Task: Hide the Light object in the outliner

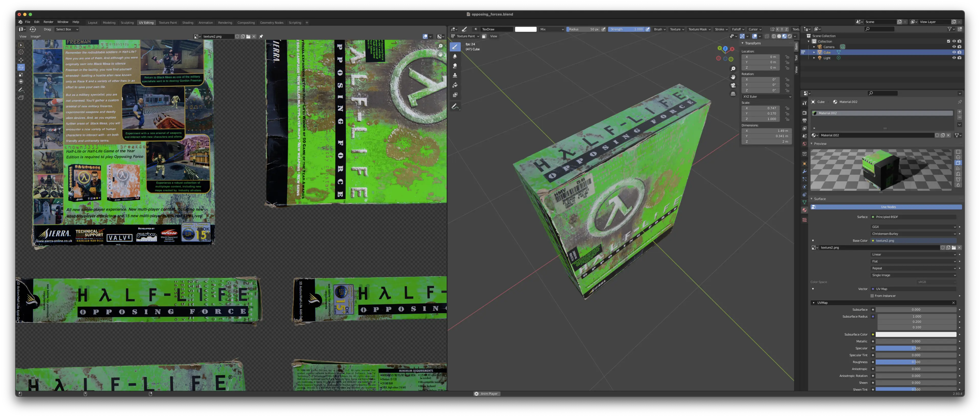Action: click(954, 57)
